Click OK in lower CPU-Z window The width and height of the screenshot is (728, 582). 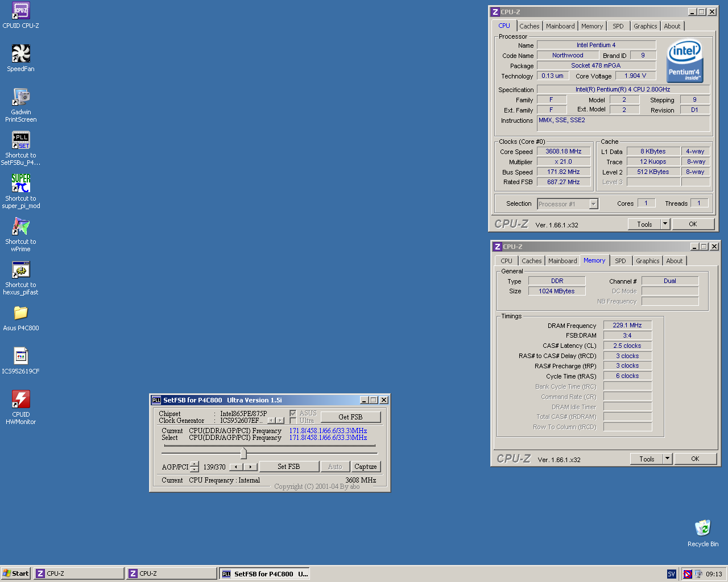(x=695, y=459)
